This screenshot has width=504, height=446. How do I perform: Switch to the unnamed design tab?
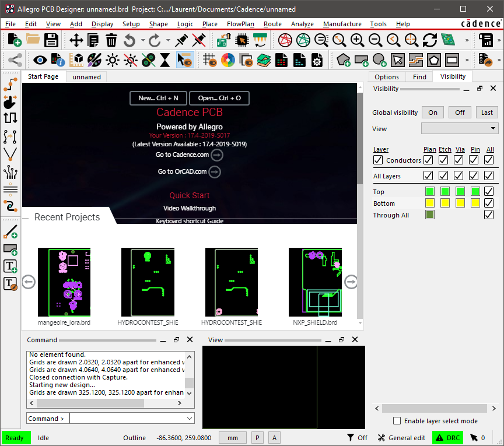(x=86, y=77)
